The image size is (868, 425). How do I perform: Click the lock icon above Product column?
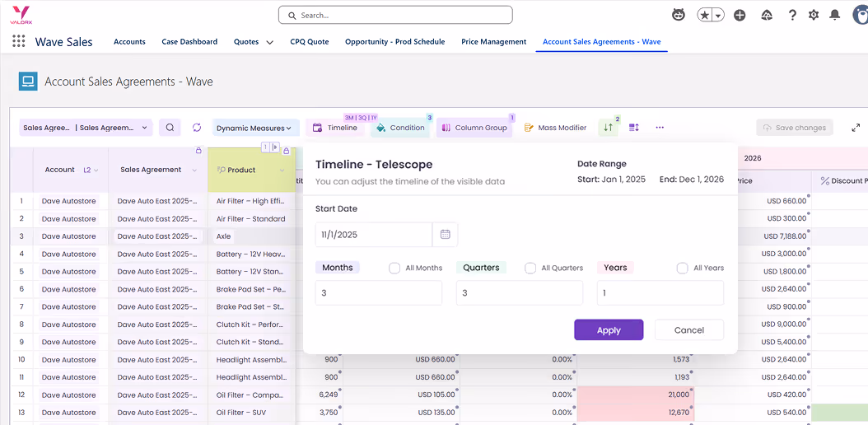click(287, 151)
